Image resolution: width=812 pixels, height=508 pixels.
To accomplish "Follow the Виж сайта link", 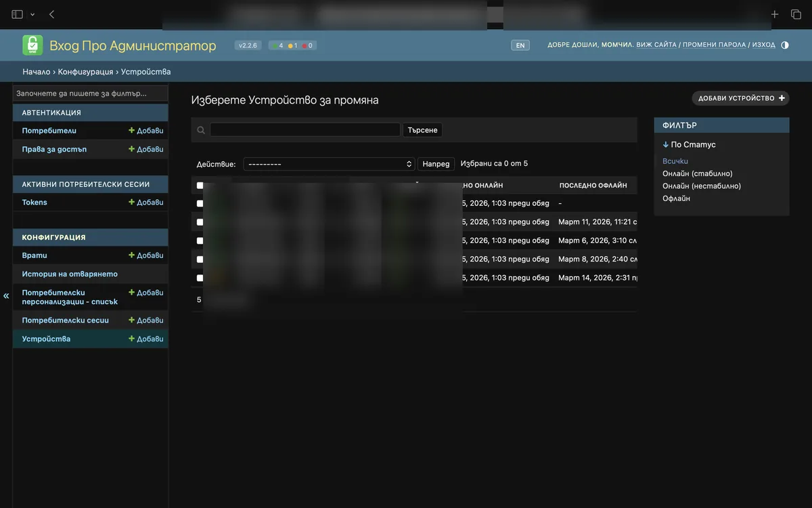I will coord(656,45).
